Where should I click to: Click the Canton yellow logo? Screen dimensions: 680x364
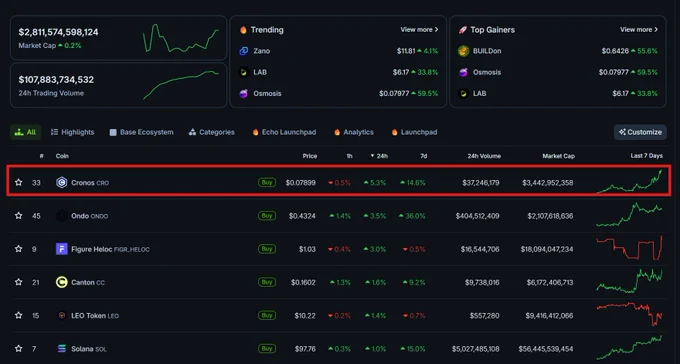pos(62,282)
